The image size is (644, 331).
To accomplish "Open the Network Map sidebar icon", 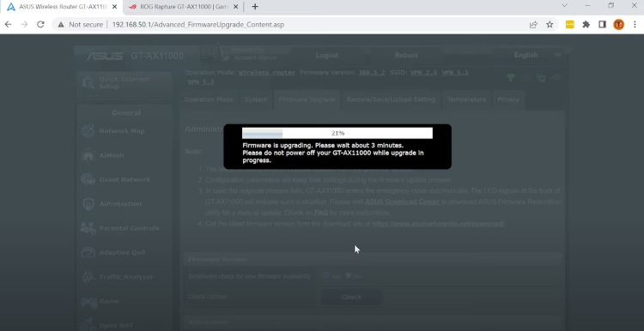I will 88,131.
